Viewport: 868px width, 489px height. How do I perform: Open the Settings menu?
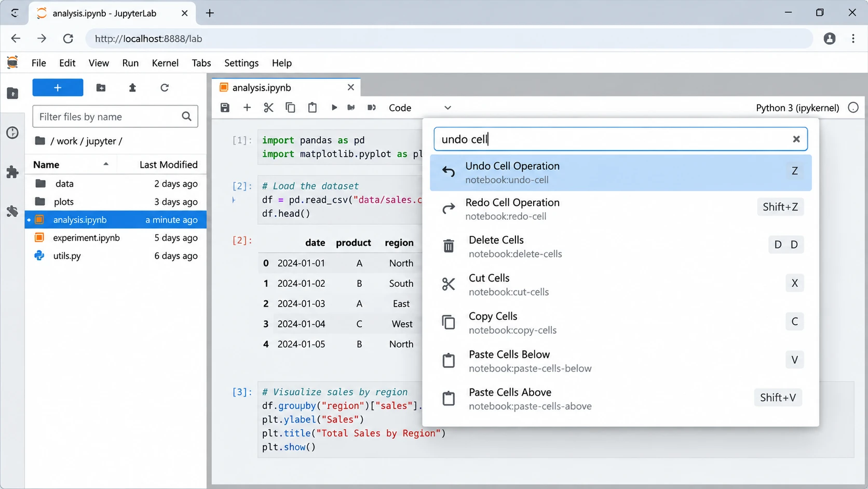click(x=241, y=63)
